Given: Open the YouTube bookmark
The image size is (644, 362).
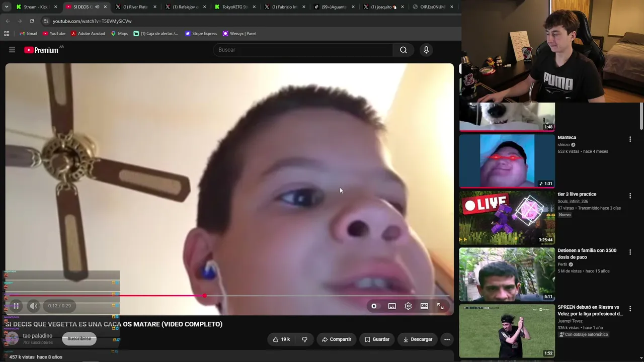Looking at the screenshot, I should pos(54,34).
